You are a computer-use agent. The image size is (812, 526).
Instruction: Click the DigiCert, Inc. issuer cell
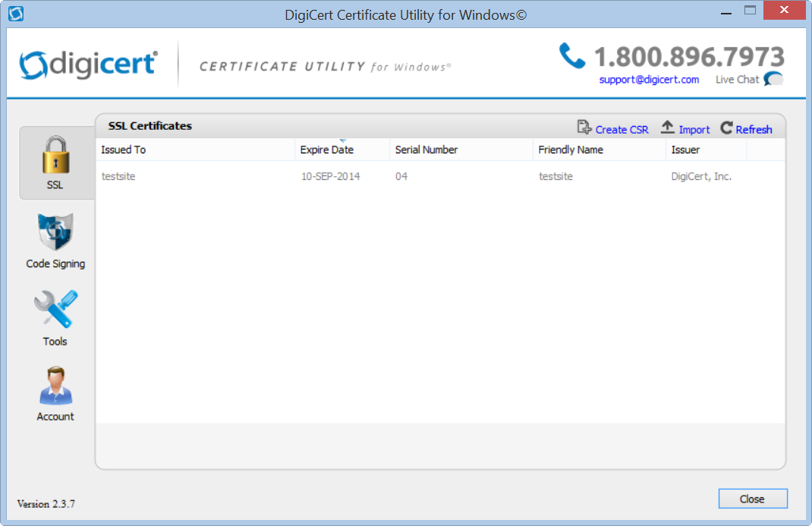pos(701,176)
